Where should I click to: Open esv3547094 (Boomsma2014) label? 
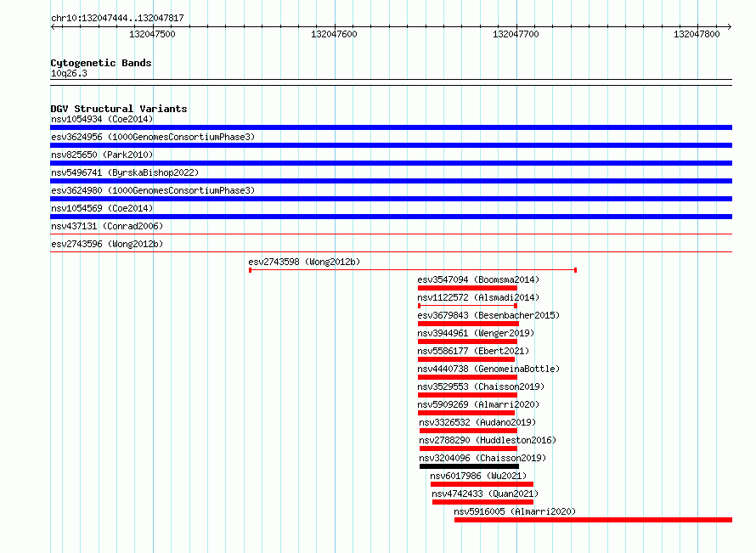(478, 279)
